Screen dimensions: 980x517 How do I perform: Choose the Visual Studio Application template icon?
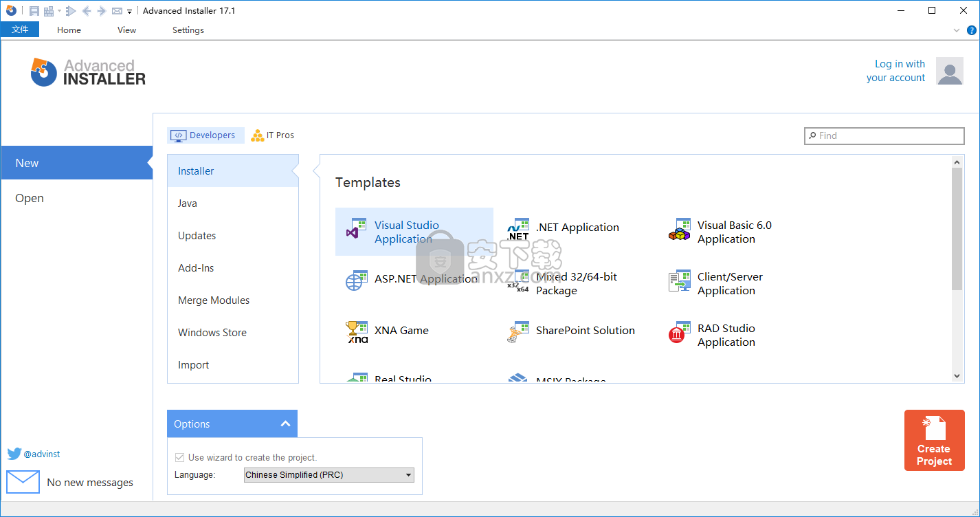(355, 229)
